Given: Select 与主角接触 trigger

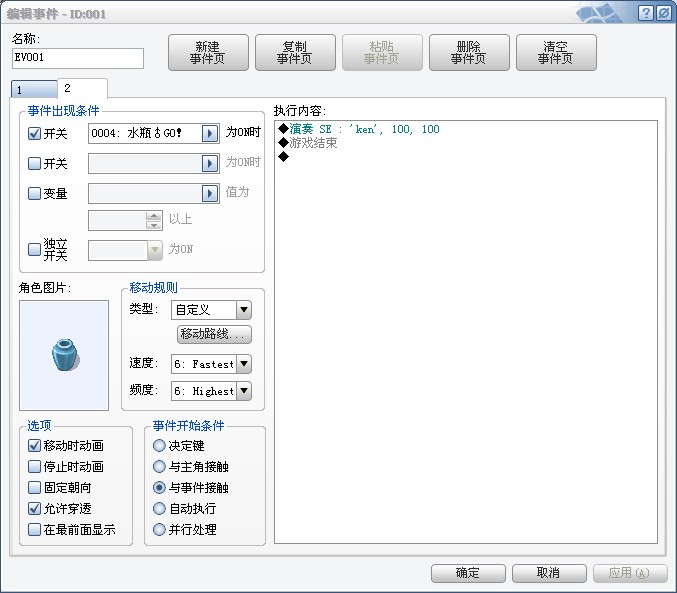Looking at the screenshot, I should 159,466.
